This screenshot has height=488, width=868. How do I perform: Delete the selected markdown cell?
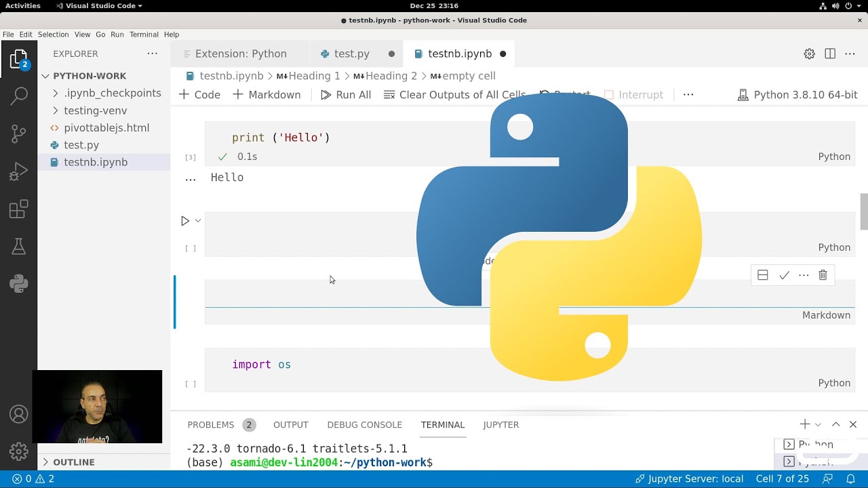(x=823, y=275)
